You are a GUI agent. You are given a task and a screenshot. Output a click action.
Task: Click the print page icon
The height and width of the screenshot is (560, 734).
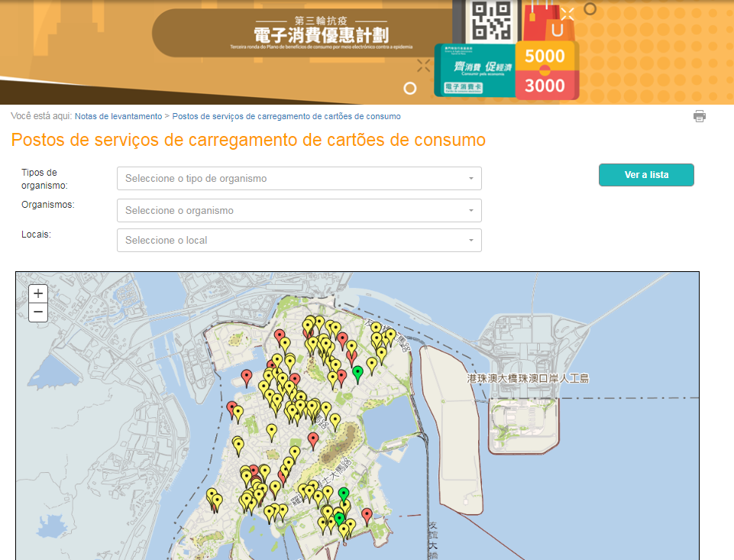699,116
